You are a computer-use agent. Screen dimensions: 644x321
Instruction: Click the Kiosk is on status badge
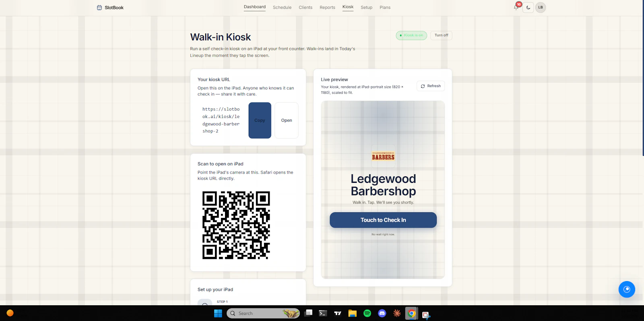coord(411,35)
